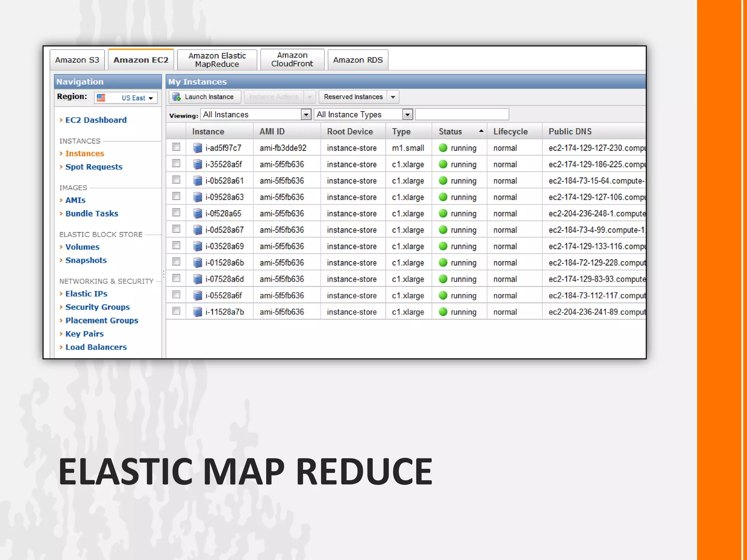Click the Launch Instance button
747x560 pixels.
coord(205,97)
